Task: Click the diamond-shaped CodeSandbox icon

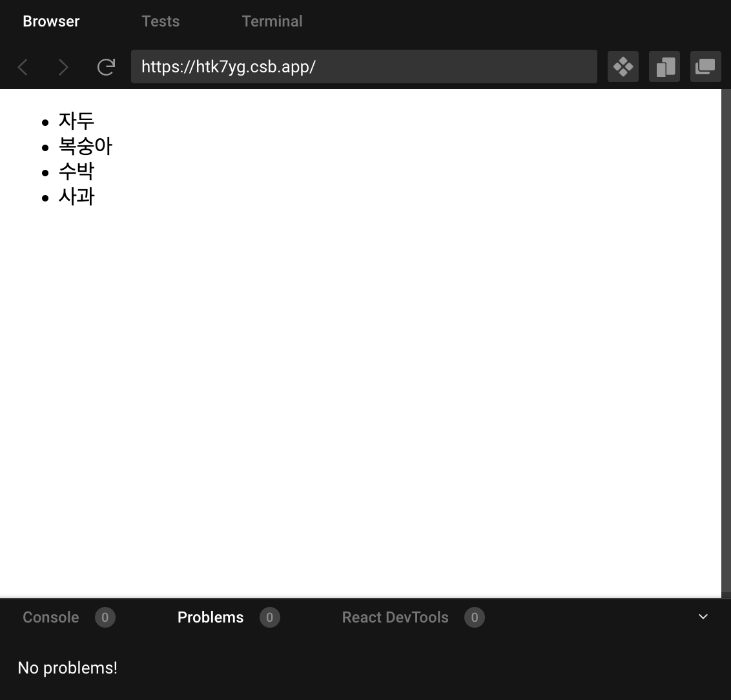Action: pyautogui.click(x=623, y=67)
